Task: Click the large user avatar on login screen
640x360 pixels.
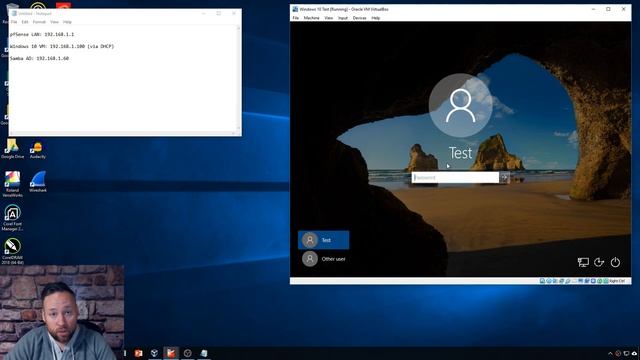Action: pyautogui.click(x=460, y=105)
